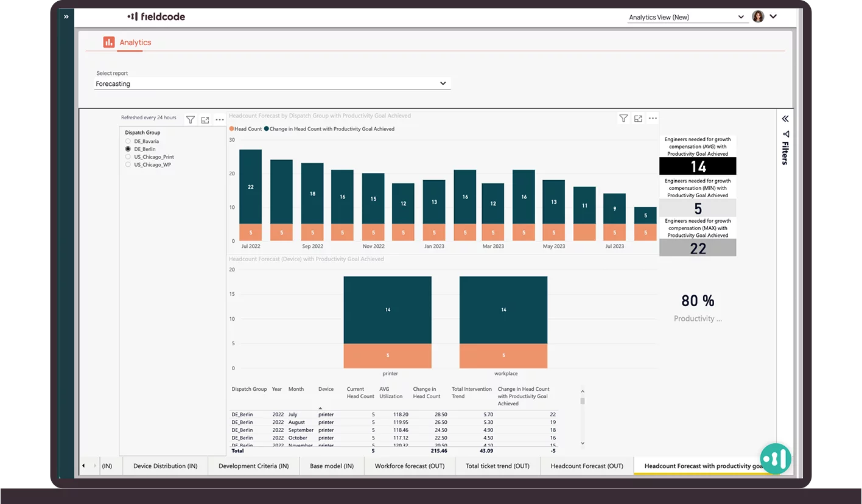Open the Headcount Forecast (OUT) tab
The image size is (862, 504).
(587, 466)
